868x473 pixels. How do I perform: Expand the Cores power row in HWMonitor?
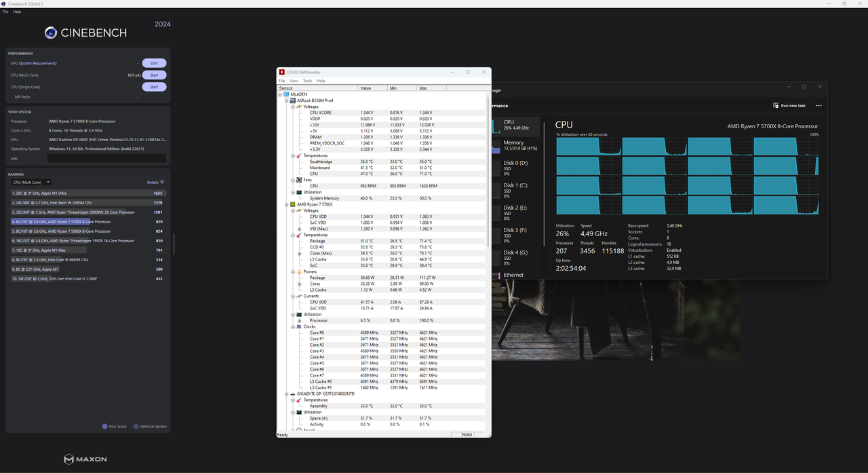299,284
